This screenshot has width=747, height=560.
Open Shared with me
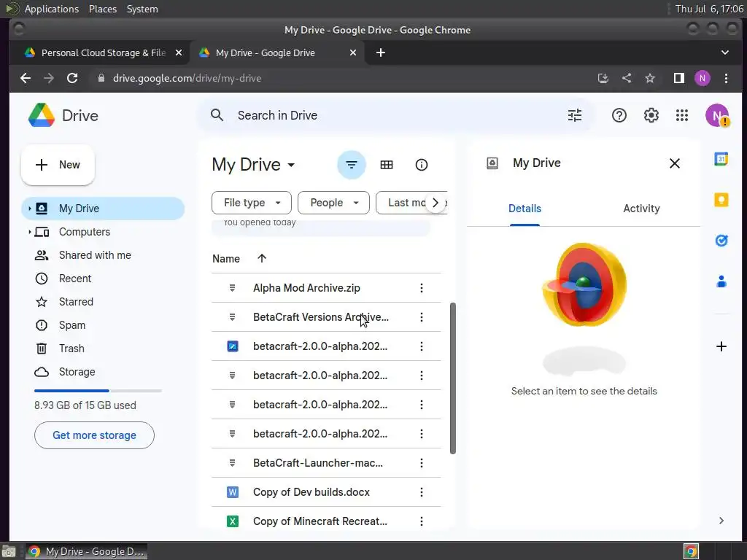103,255
